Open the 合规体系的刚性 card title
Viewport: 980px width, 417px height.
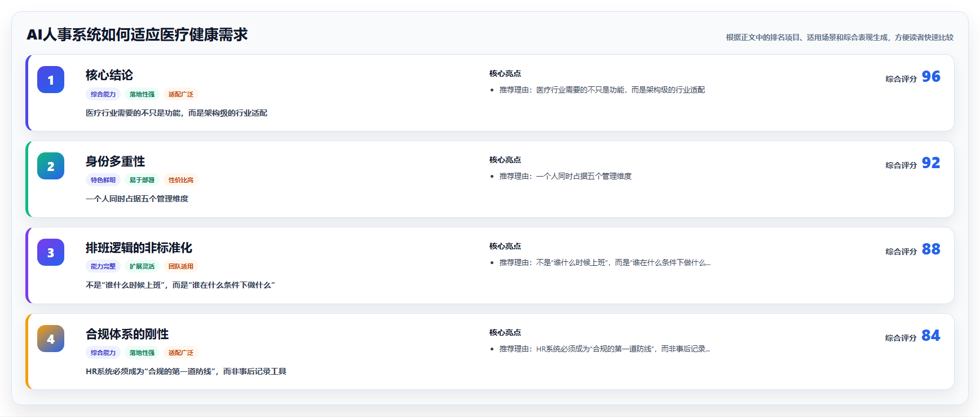click(127, 334)
